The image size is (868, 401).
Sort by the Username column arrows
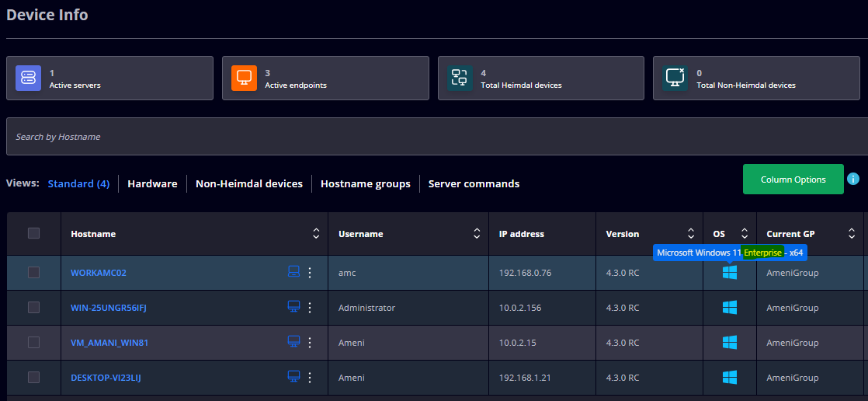click(x=477, y=234)
